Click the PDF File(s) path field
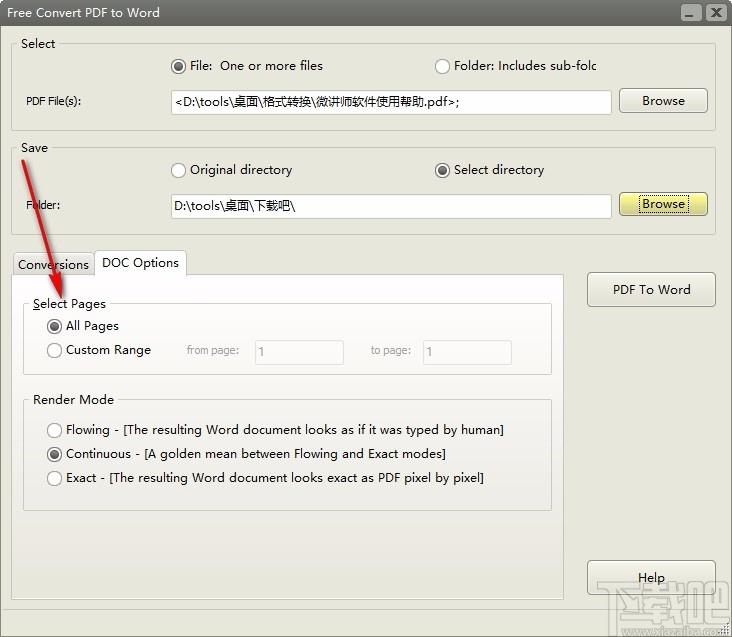This screenshot has width=732, height=637. (391, 102)
